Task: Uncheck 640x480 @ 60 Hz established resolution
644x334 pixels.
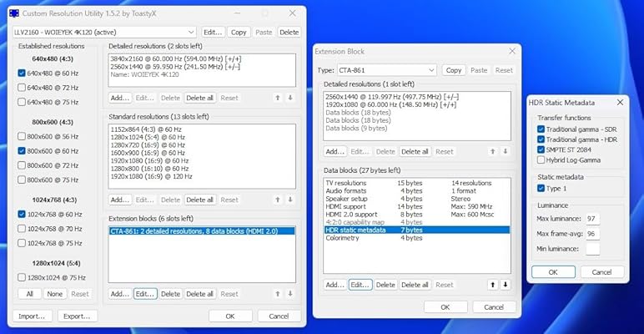Action: click(22, 73)
